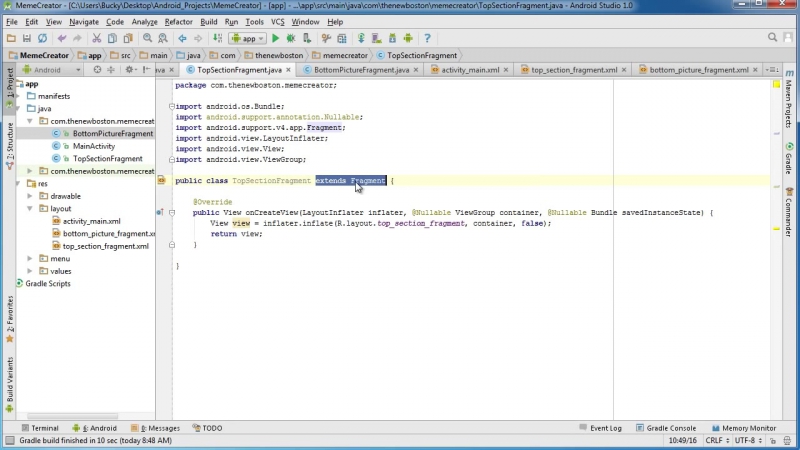Open the Terminal tool window
This screenshot has height=450, width=800.
click(x=40, y=428)
